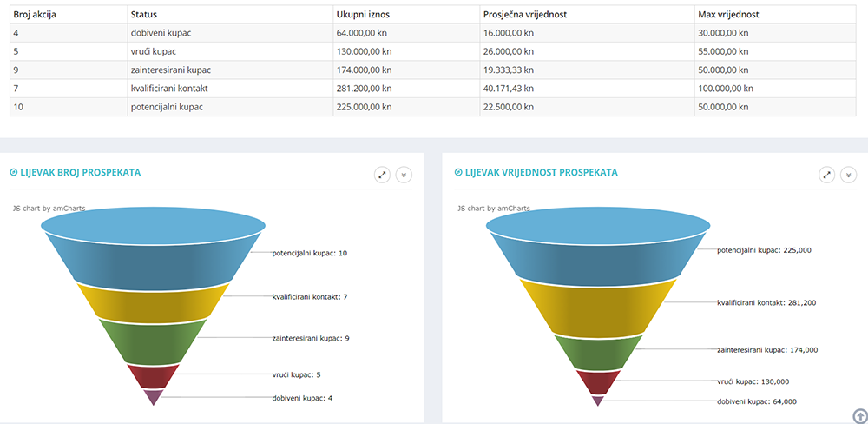Screen dimensions: 868x424
Task: Click the 64.000,00 kn total amount cell
Action: pyautogui.click(x=406, y=33)
